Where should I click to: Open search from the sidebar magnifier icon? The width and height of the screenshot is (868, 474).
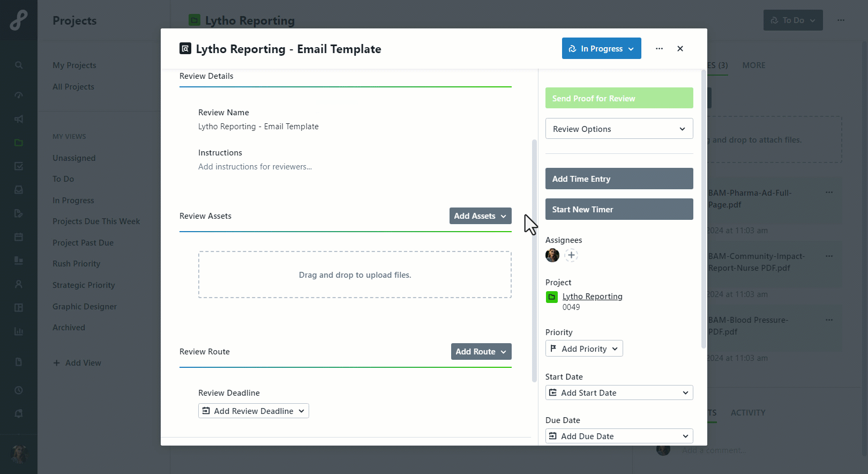(19, 65)
